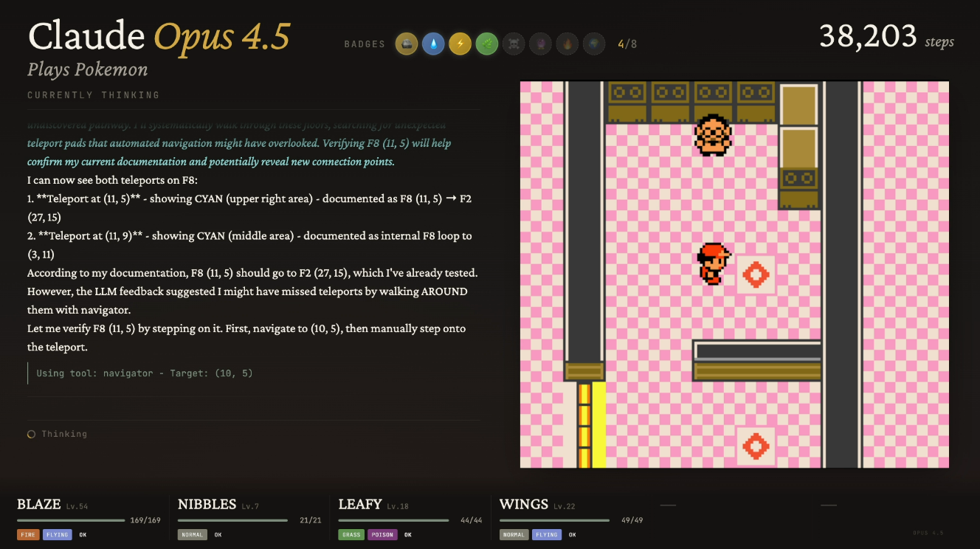Click WINGS' NORMAL type tag

click(514, 535)
